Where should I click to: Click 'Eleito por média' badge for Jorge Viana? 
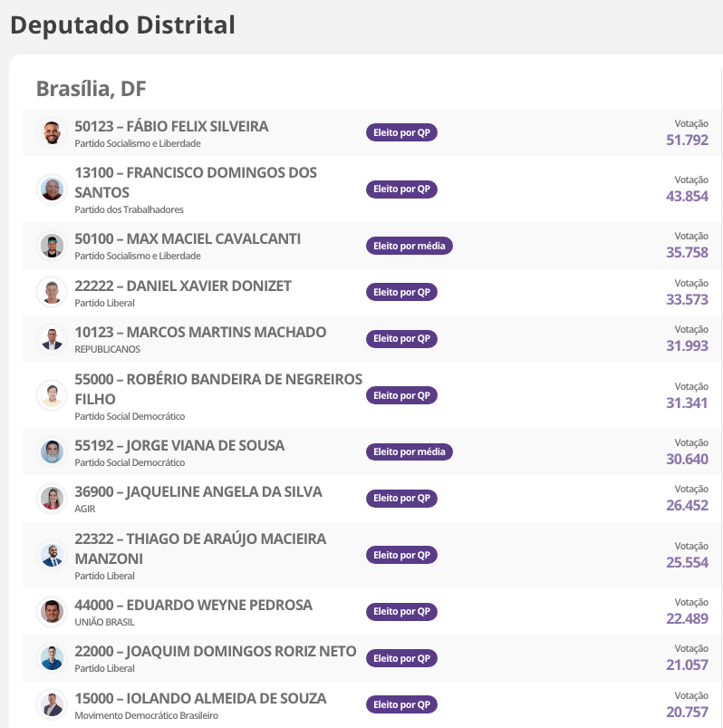409,451
